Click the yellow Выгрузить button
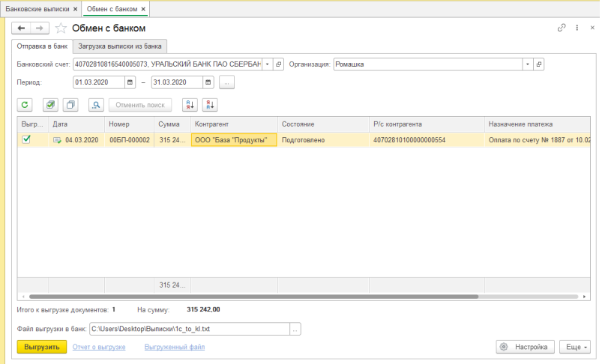 tap(42, 347)
